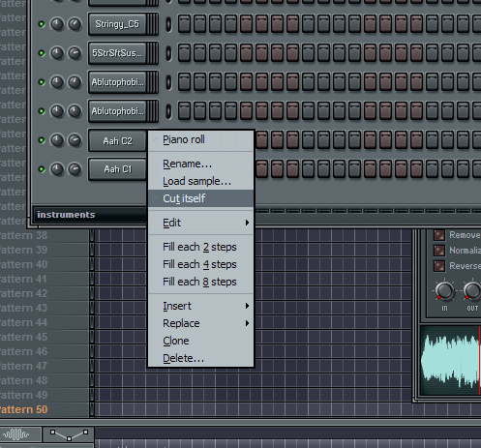Select Fill each 4 steps
Viewport: 481px width, 448px height.
(200, 264)
